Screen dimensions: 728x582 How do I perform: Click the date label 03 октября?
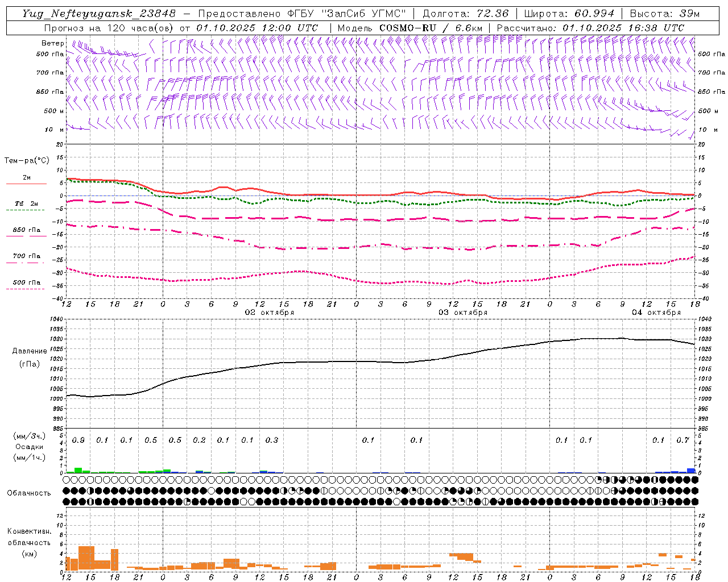[463, 313]
